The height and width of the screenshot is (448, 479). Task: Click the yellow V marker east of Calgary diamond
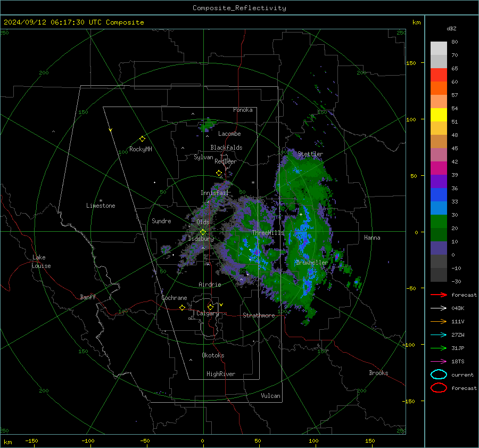(x=221, y=305)
